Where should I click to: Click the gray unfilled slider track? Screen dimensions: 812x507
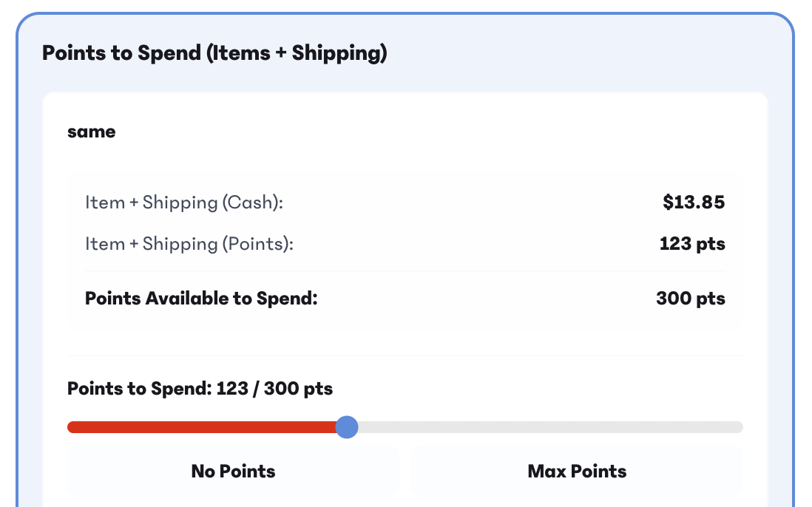coord(547,427)
